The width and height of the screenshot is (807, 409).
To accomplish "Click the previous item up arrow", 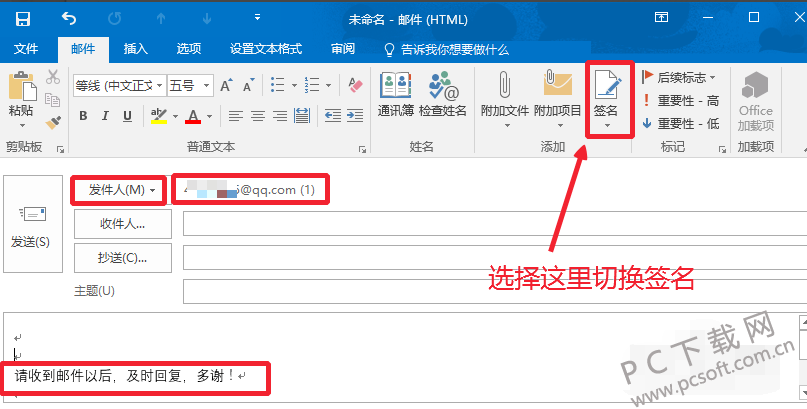I will click(161, 19).
